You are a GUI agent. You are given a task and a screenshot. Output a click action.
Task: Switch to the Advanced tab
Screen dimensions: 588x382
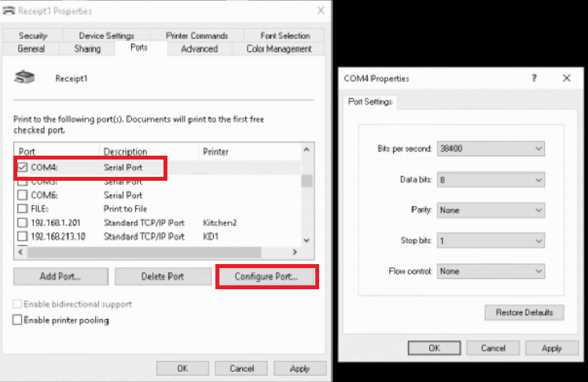coord(200,49)
